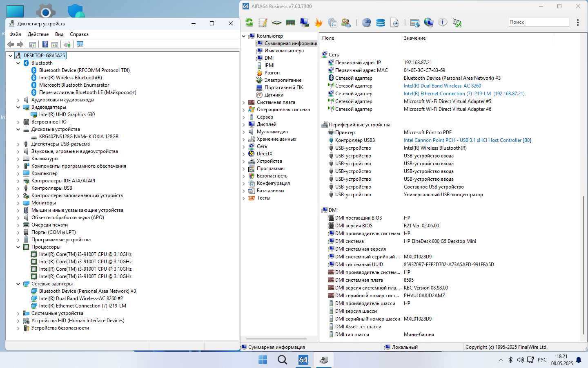This screenshot has width=588, height=368.
Task: Click the blue database disks icon in AIDA64 toolbar
Action: pyautogui.click(x=381, y=22)
